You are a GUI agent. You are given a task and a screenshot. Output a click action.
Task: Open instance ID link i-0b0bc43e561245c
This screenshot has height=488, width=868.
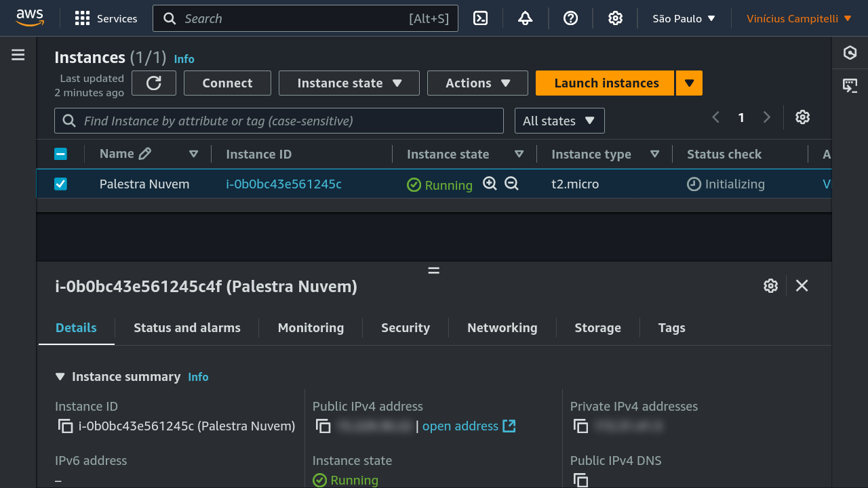click(x=283, y=184)
